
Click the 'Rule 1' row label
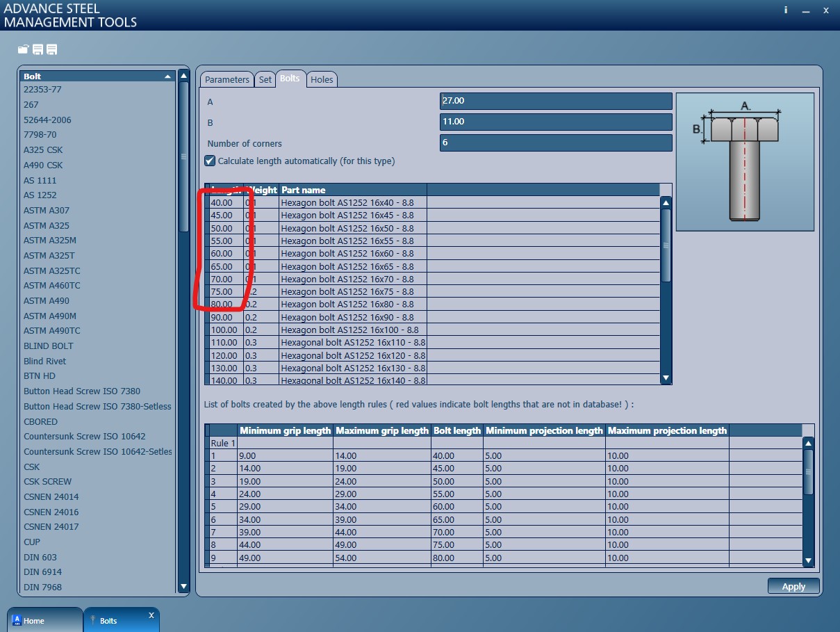[223, 443]
